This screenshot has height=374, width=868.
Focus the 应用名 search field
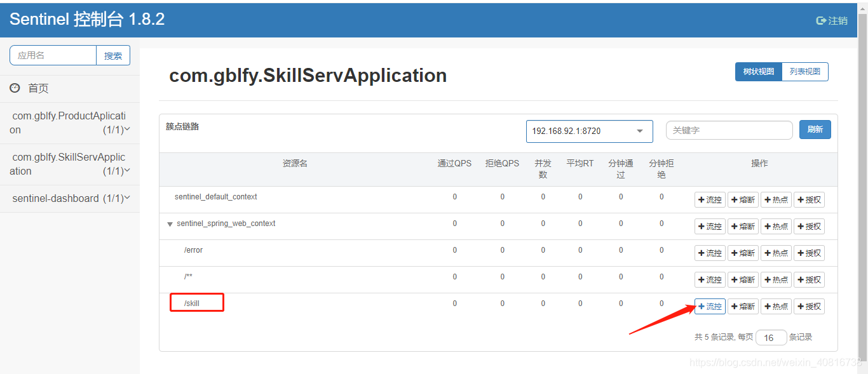(53, 55)
